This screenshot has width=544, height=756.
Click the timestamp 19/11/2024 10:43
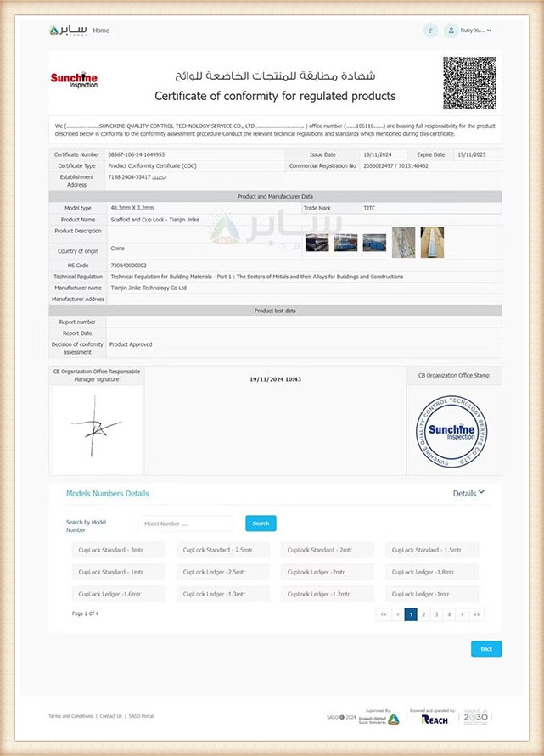point(275,379)
